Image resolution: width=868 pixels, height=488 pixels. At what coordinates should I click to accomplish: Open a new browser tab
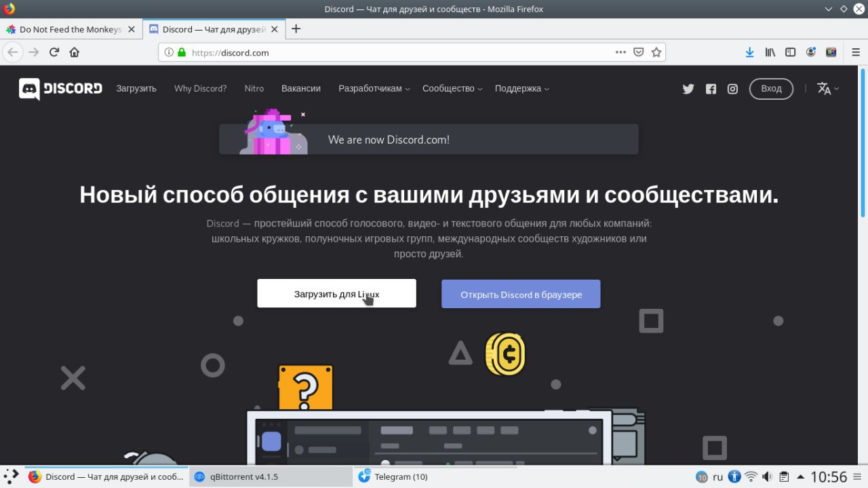pos(296,29)
